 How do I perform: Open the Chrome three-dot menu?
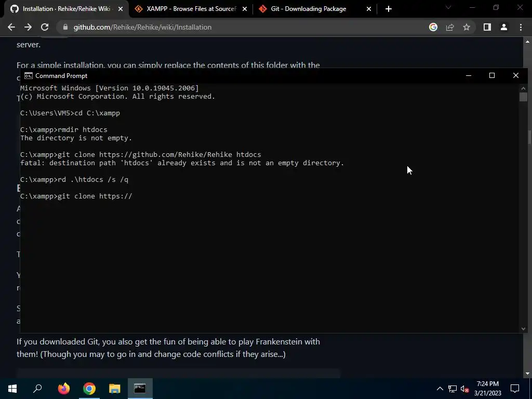coord(521,27)
